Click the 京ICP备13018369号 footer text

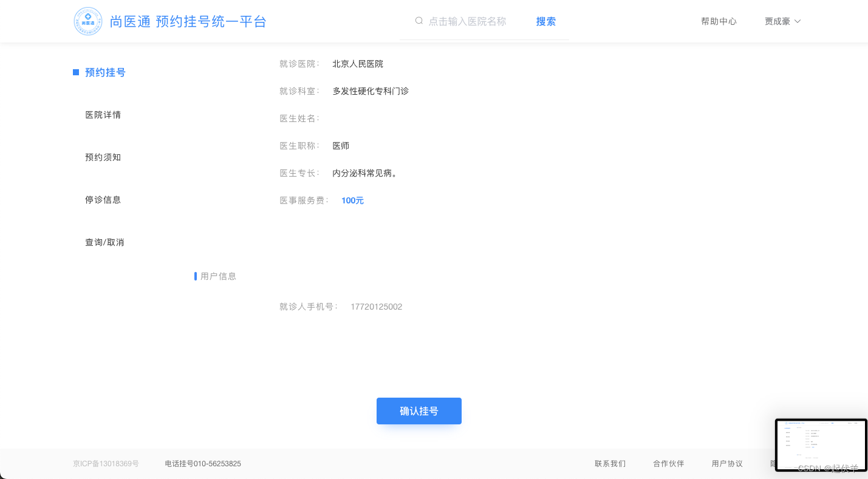coord(106,464)
